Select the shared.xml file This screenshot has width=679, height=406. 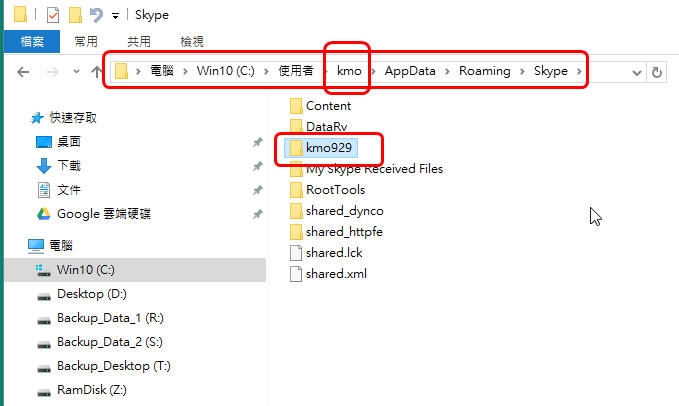pyautogui.click(x=336, y=274)
